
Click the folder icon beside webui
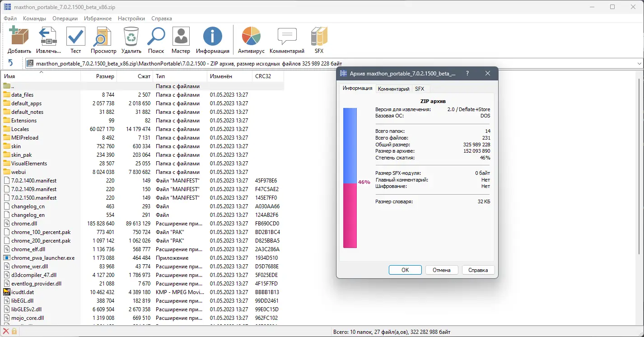click(x=7, y=172)
